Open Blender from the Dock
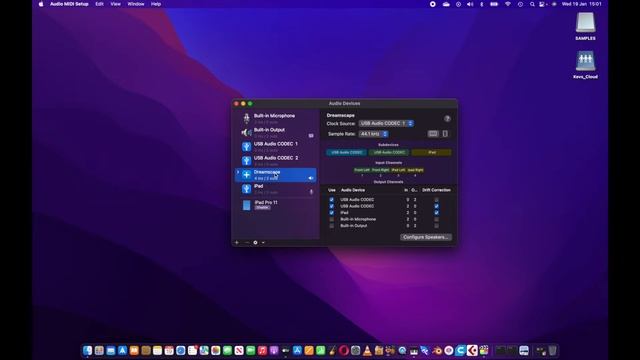 click(x=437, y=350)
